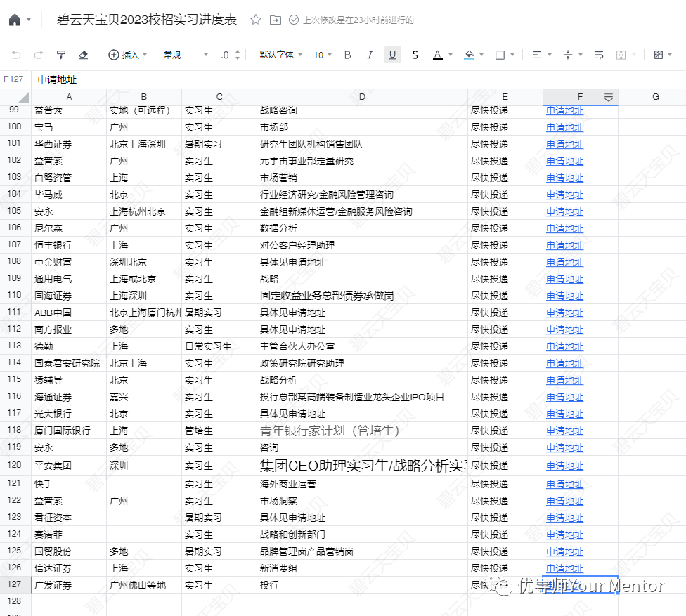
Task: Select row 110 header
Action: 15,295
